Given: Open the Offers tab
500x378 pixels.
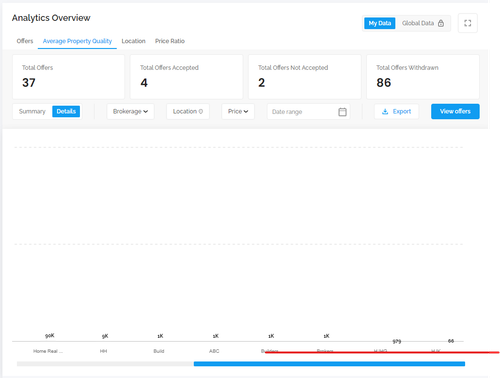Looking at the screenshot, I should click(x=25, y=41).
